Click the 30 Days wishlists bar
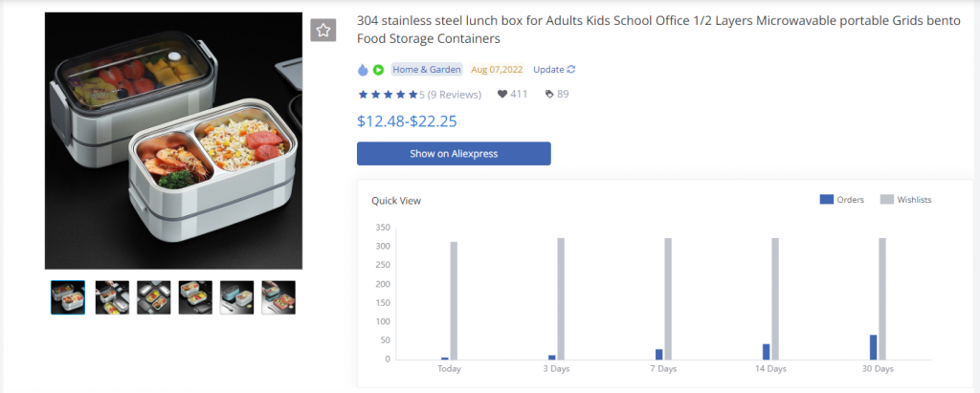The width and height of the screenshot is (980, 393). tap(882, 298)
